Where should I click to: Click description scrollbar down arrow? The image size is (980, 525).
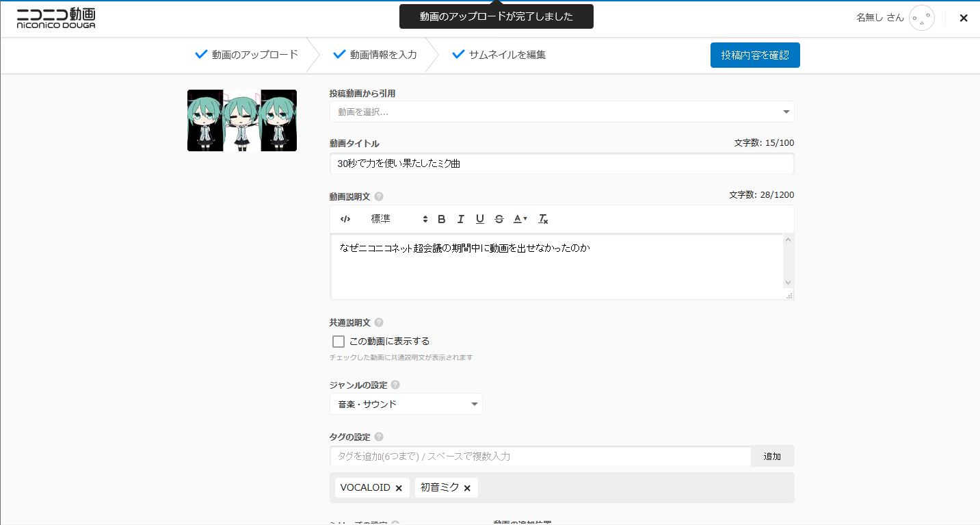pos(789,283)
